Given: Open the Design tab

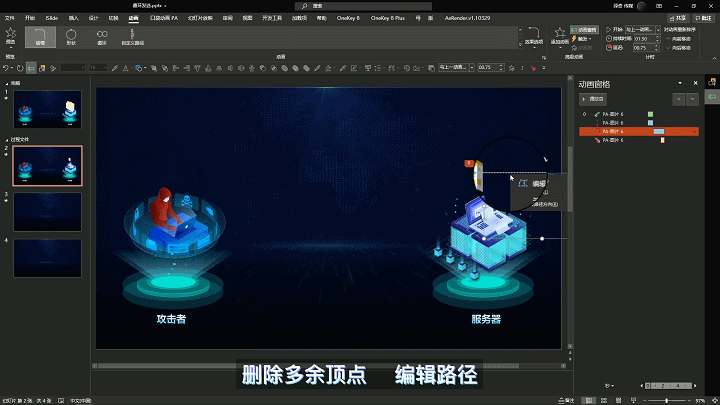Looking at the screenshot, I should pos(94,18).
